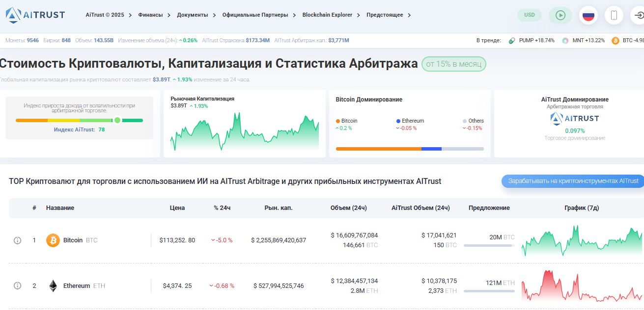Open the Russian flag language selector

(x=588, y=15)
